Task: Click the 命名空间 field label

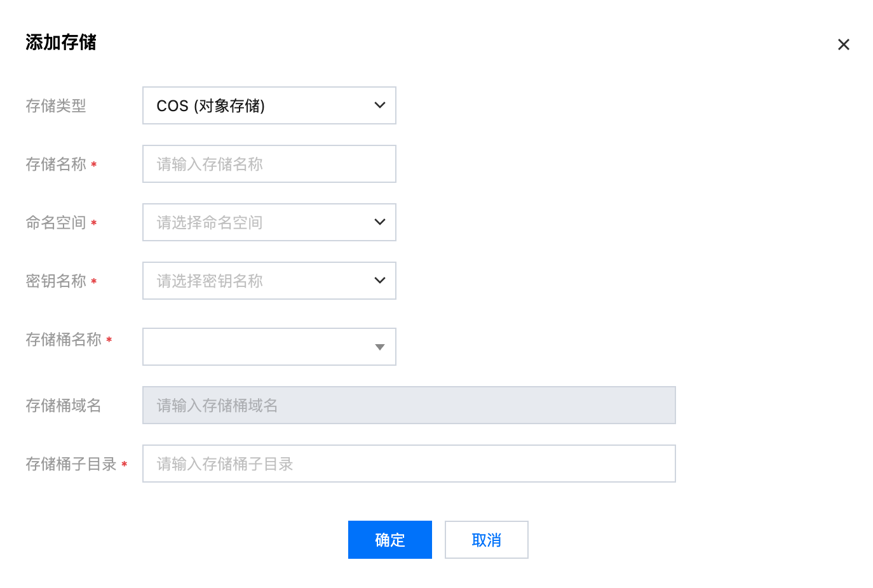Action: pos(56,223)
